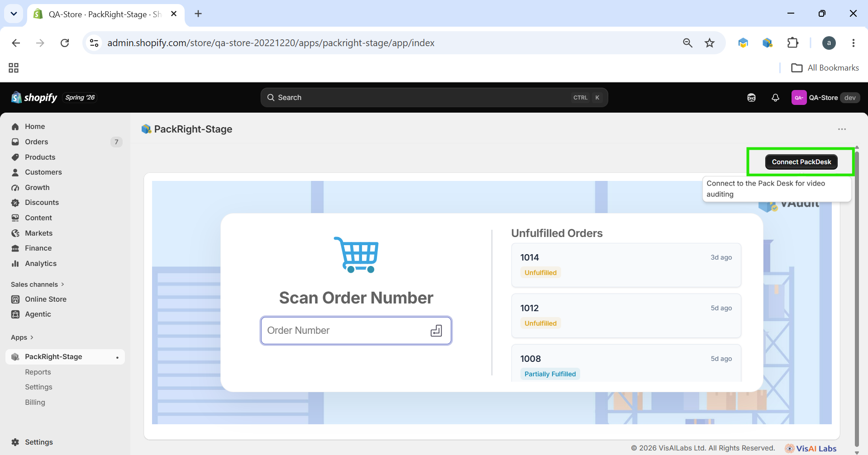Click the page vertical scrollbar

(856, 299)
